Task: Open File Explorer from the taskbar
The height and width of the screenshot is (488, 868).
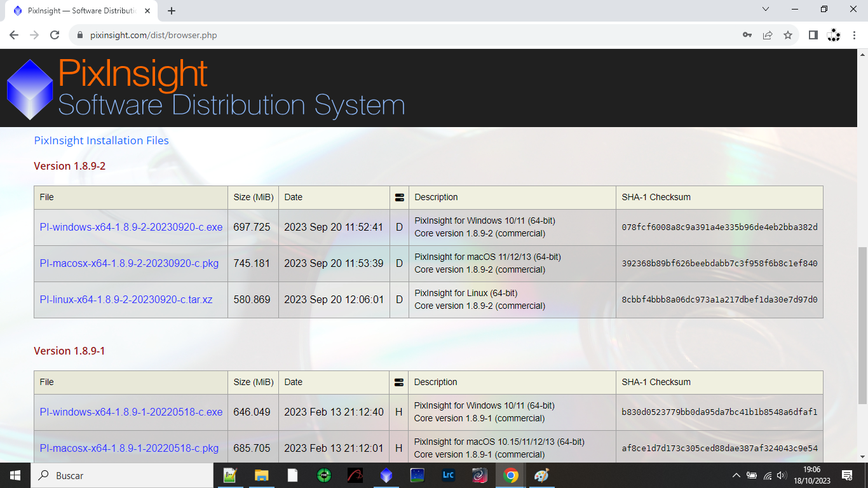Action: click(261, 475)
